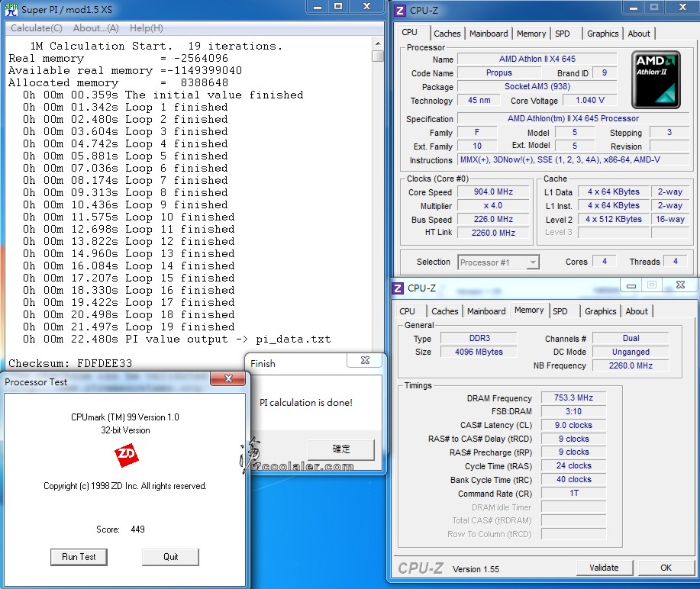This screenshot has width=700, height=589.
Task: Select Memory tab in lower CPU-Z window
Action: [x=529, y=310]
